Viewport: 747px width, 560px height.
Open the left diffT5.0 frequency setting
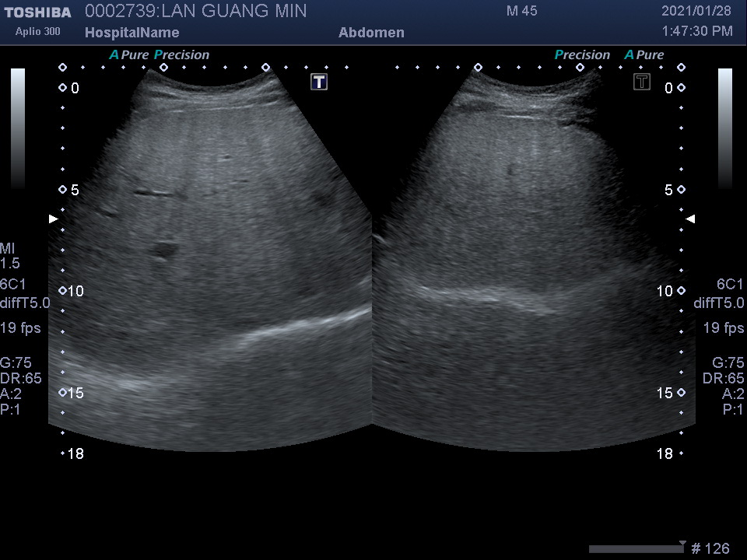coord(25,303)
